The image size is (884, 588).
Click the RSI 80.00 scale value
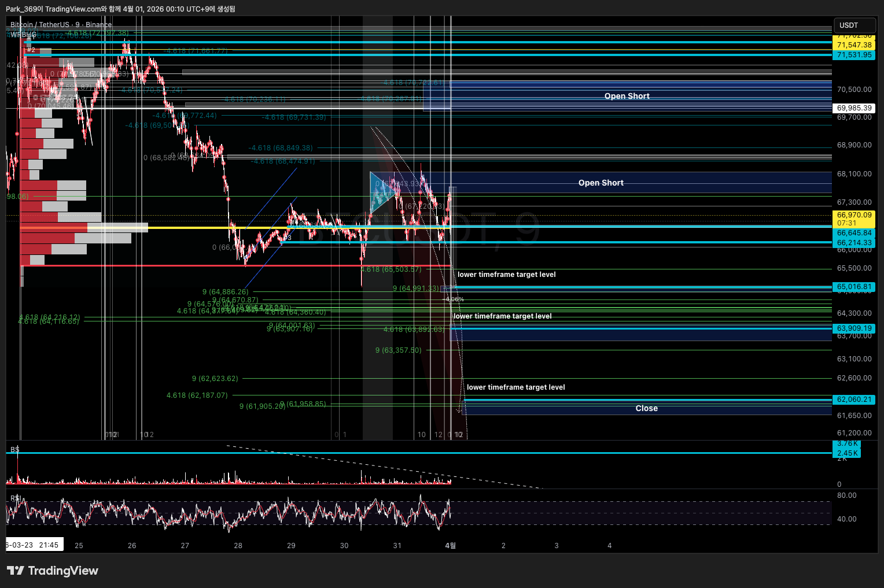click(846, 495)
